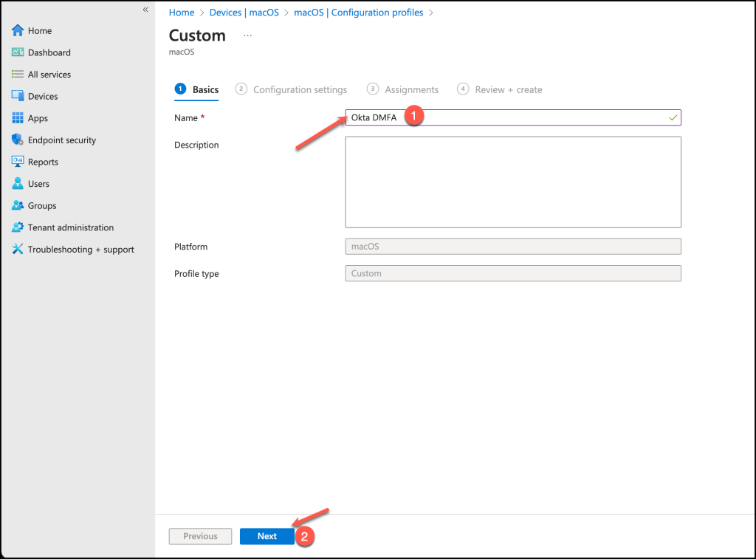Click the Home icon in sidebar
756x559 pixels.
[x=18, y=31]
